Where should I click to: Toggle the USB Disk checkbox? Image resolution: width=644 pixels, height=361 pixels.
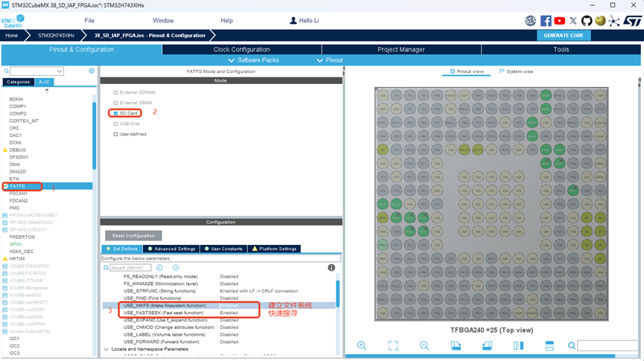coord(115,124)
